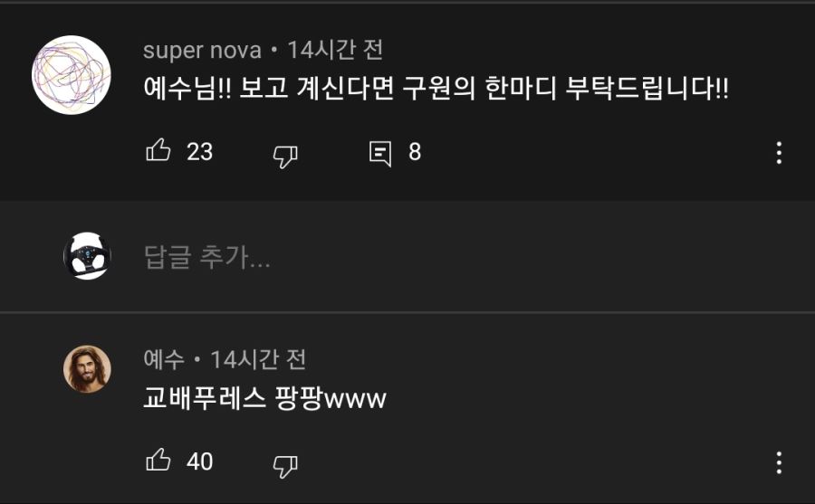Dislike the reply from 예수

(285, 466)
